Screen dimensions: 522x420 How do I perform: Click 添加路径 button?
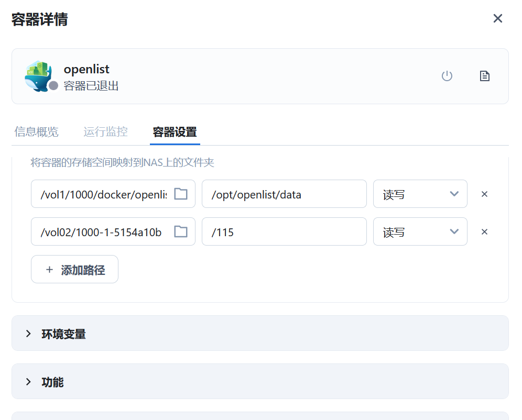click(x=74, y=269)
